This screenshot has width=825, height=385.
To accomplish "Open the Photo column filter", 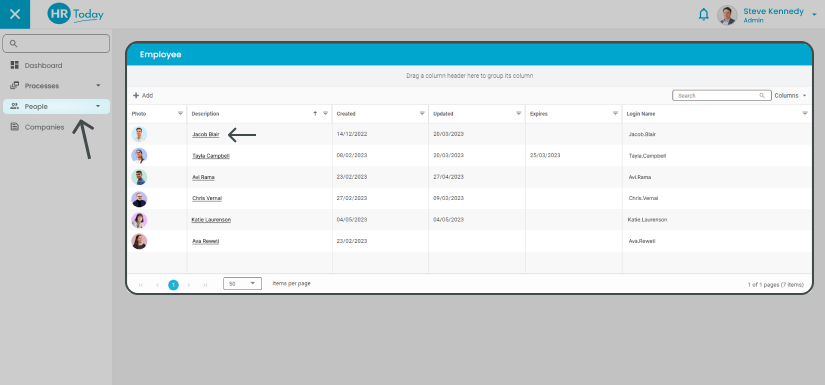I will pyautogui.click(x=180, y=113).
